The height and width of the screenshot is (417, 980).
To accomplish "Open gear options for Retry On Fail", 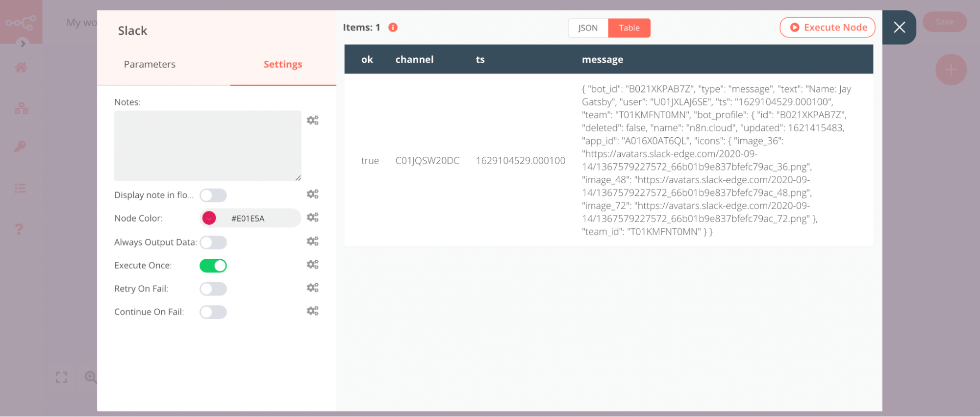I will 312,288.
